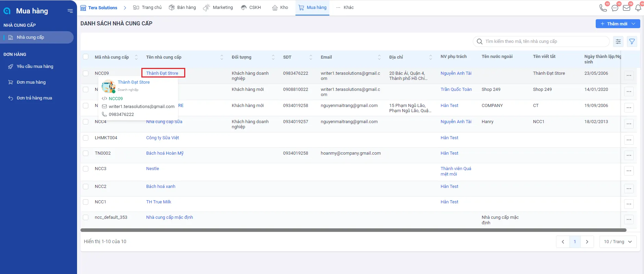Open 10 / Trang page size dropdown
The width and height of the screenshot is (644, 274).
click(x=618, y=242)
